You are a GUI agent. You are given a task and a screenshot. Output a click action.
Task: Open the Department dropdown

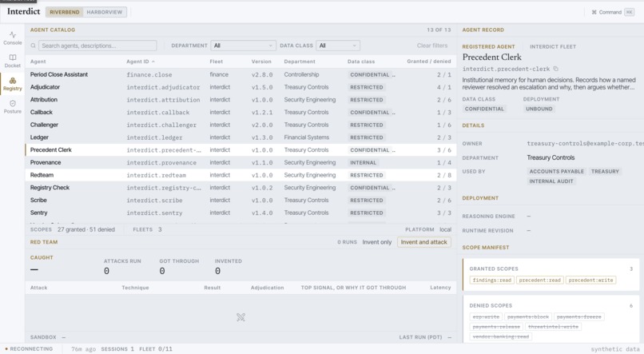click(243, 46)
